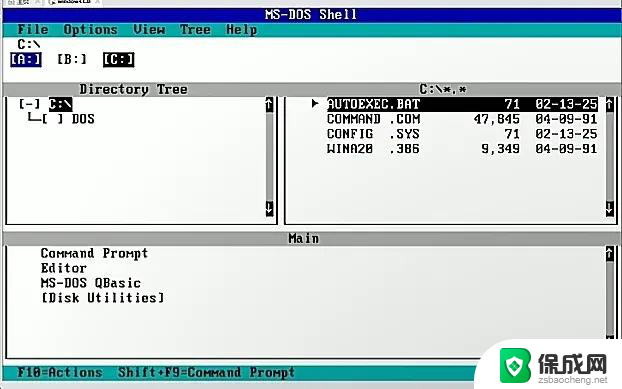Launch Editor from Main list
This screenshot has height=389, width=622.
(63, 268)
